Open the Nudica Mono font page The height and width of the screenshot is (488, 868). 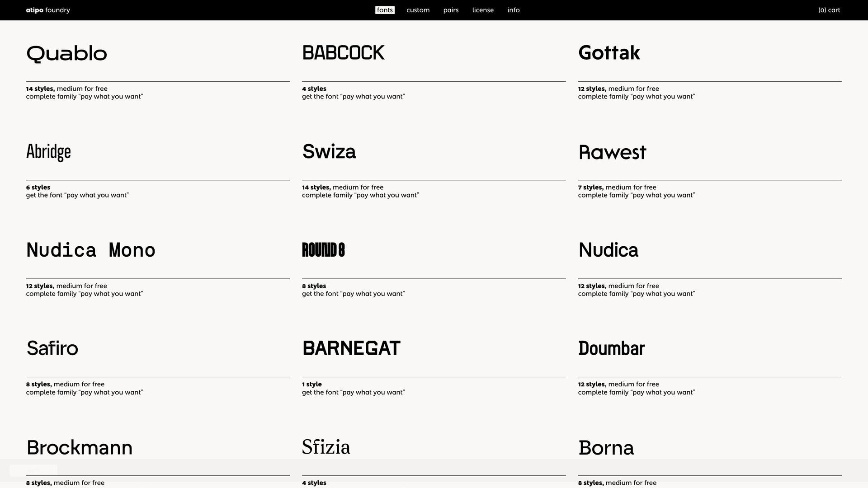[90, 250]
